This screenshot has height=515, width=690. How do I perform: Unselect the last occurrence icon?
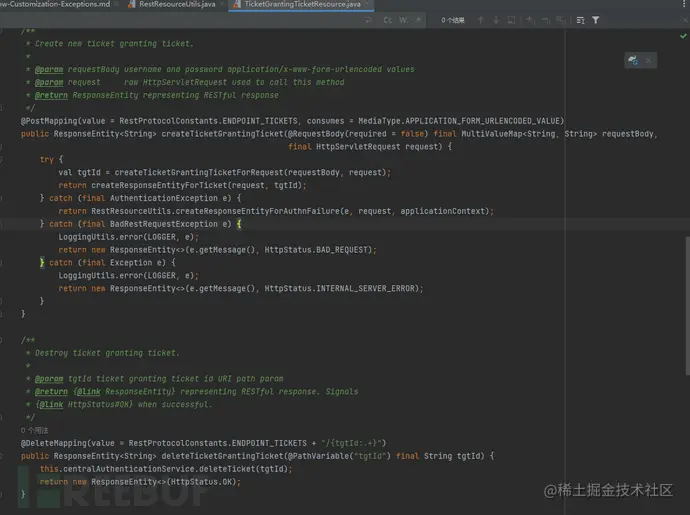point(546,20)
